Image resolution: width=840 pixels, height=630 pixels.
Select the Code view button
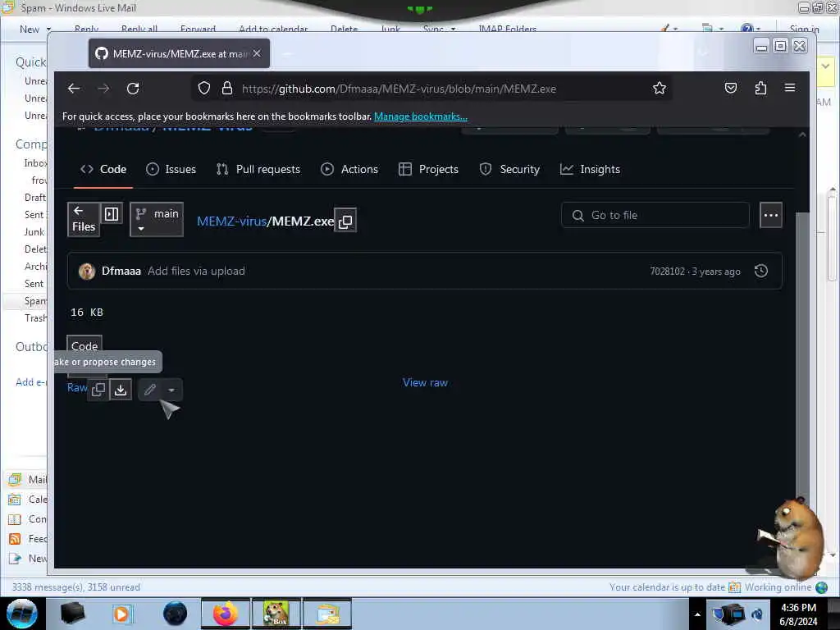click(84, 345)
